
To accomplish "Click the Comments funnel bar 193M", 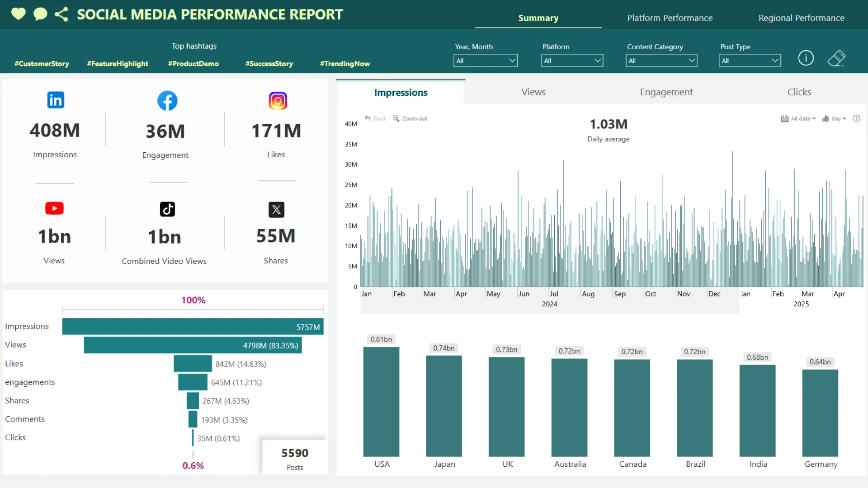I will pos(193,419).
